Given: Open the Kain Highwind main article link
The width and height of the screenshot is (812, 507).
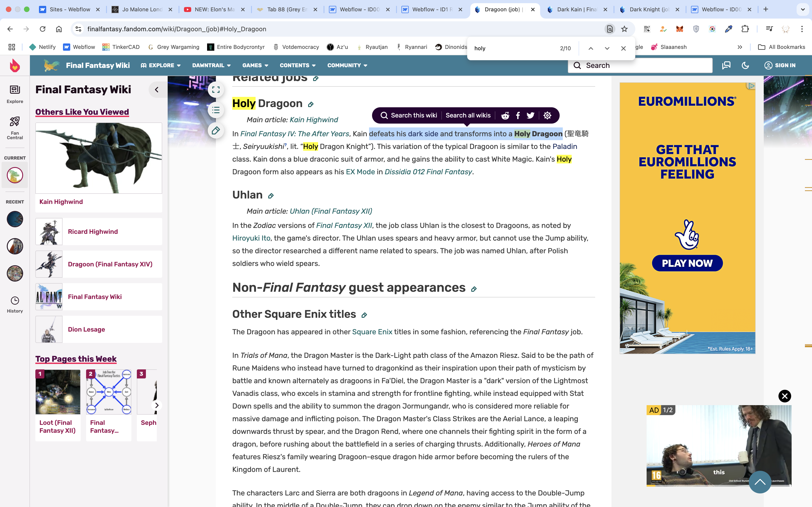Looking at the screenshot, I should [x=314, y=120].
